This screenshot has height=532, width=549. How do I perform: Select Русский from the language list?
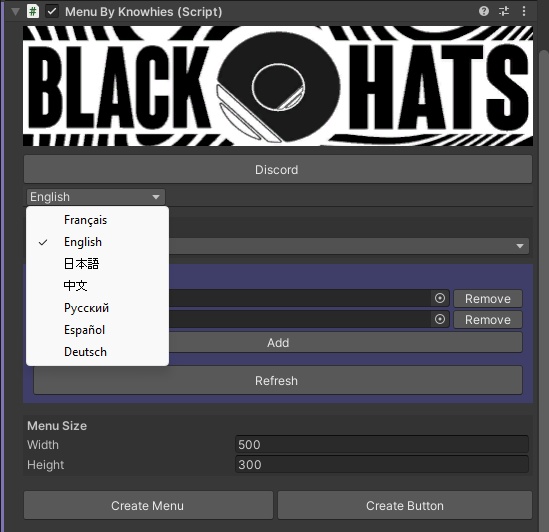tap(97, 308)
